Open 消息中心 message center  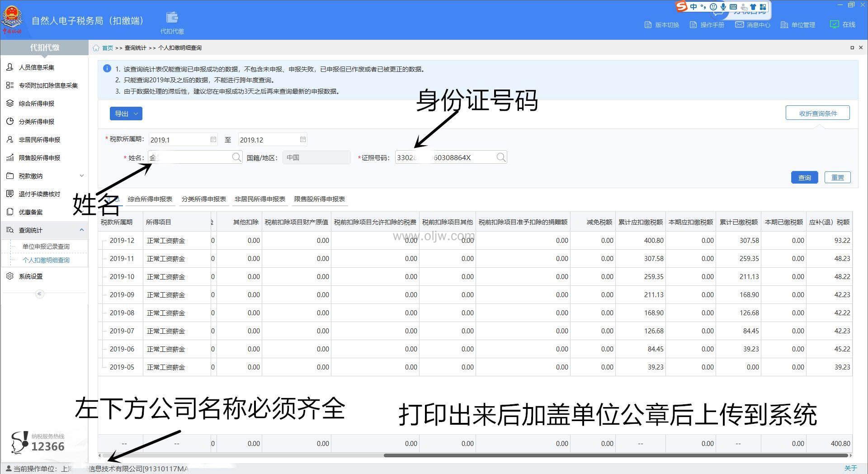tap(753, 25)
